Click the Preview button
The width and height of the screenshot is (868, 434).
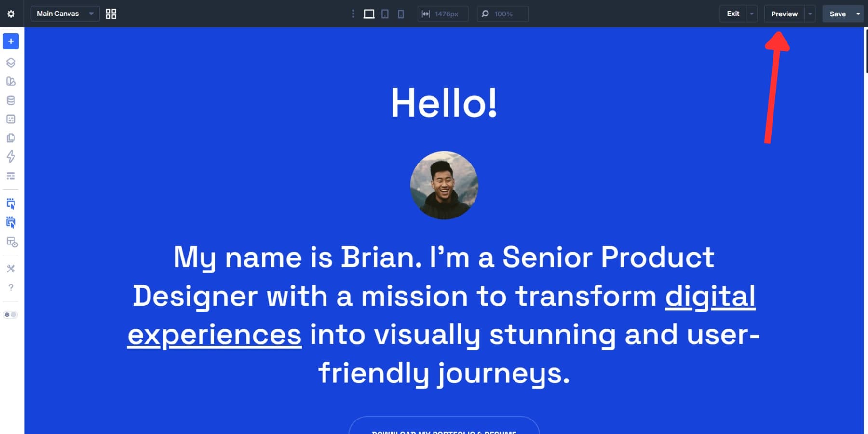784,14
